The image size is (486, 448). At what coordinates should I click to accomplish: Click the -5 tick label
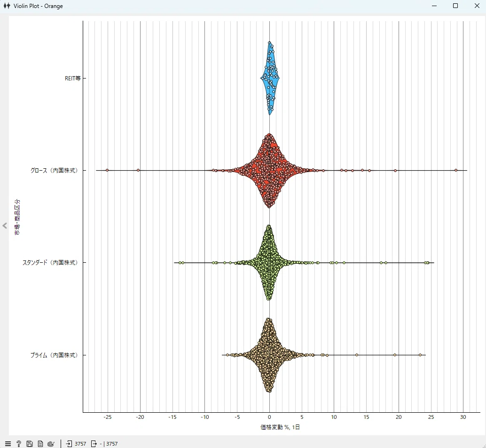237,417
